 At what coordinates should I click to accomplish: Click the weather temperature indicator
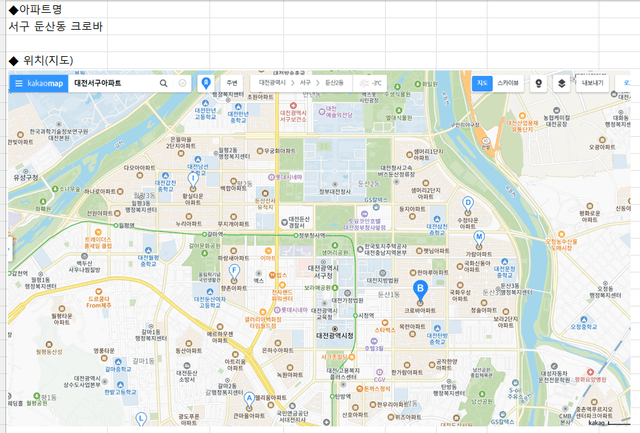point(370,83)
